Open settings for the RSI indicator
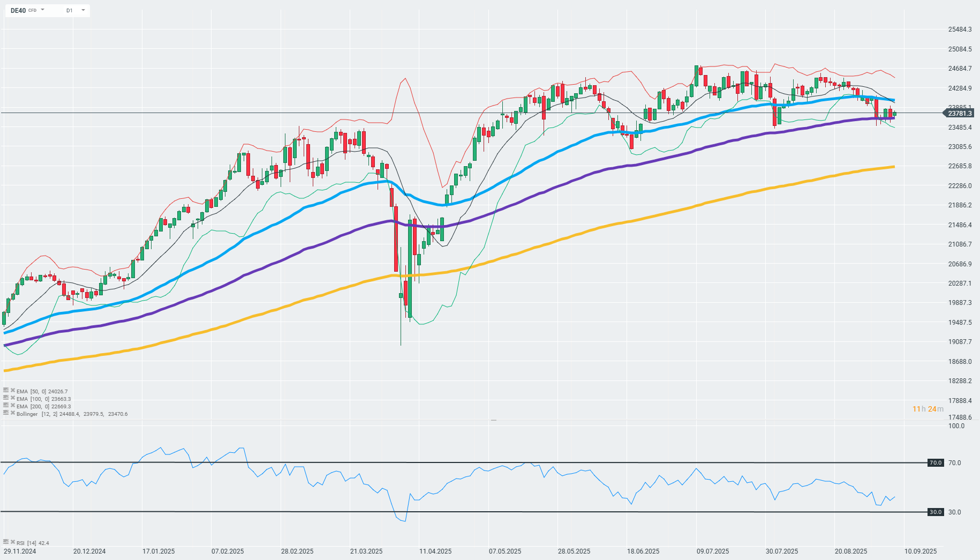Screen dimensions: 980x560 click(x=6, y=542)
